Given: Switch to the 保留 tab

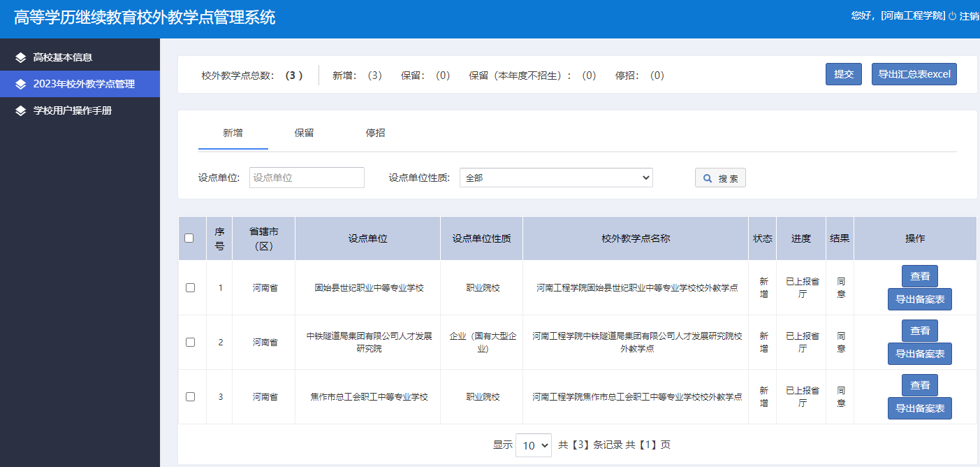Looking at the screenshot, I should tap(304, 133).
